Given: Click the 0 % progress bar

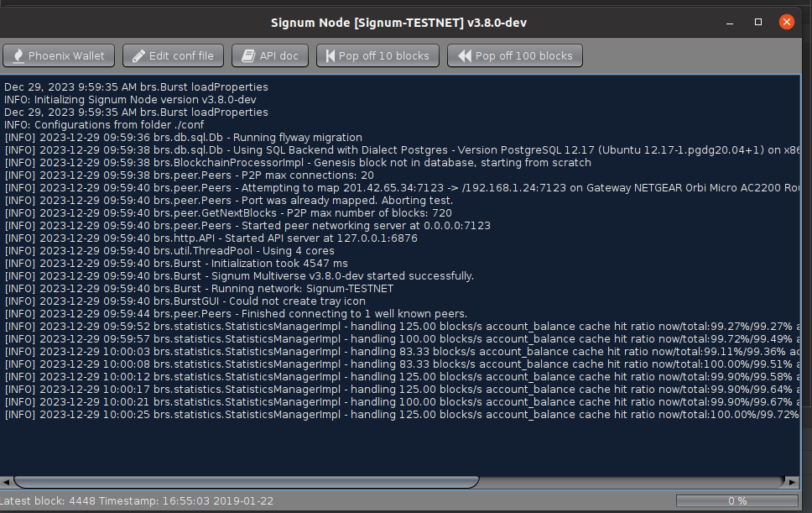Looking at the screenshot, I should click(x=737, y=500).
